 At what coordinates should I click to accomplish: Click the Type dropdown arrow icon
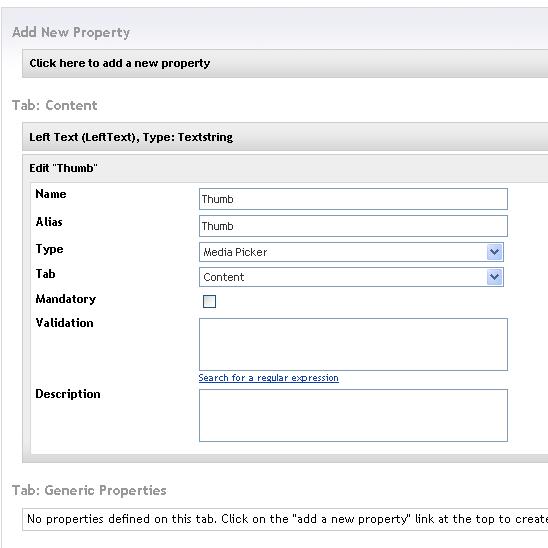pyautogui.click(x=494, y=252)
